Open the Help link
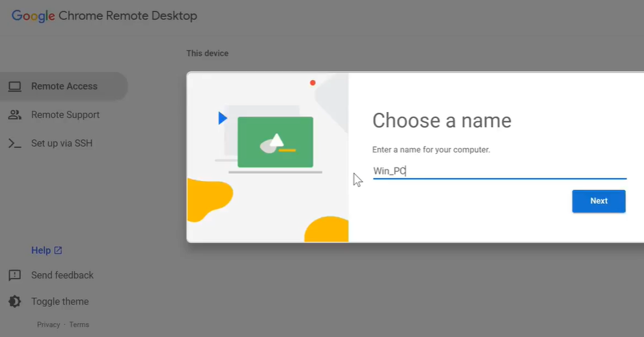Viewport: 644px width, 337px height. (41, 250)
